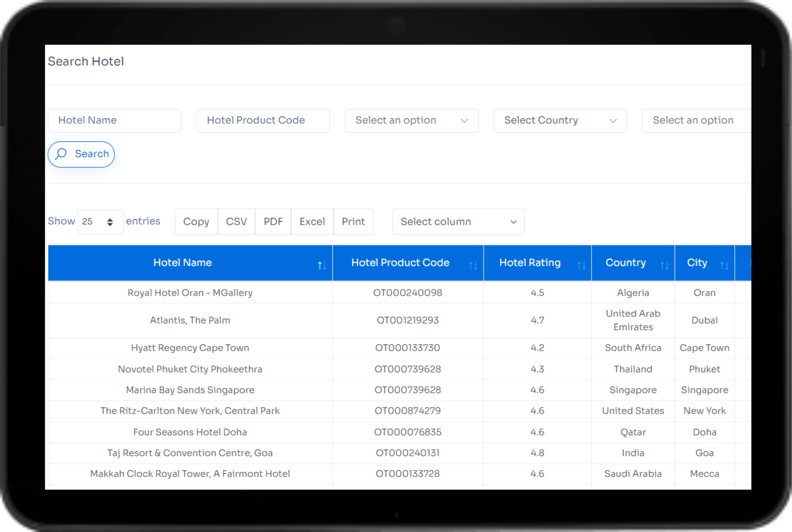Export table to Excel
Screen dimensions: 792x532
[x=312, y=222]
